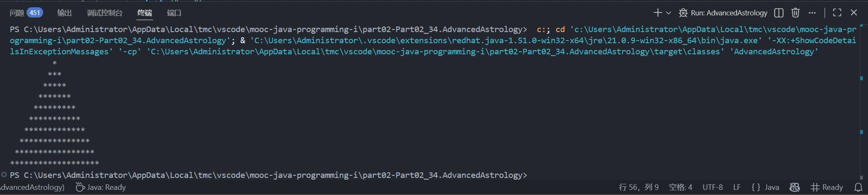Click the Java: Ready status item
The image size is (868, 195).
pyautogui.click(x=101, y=187)
